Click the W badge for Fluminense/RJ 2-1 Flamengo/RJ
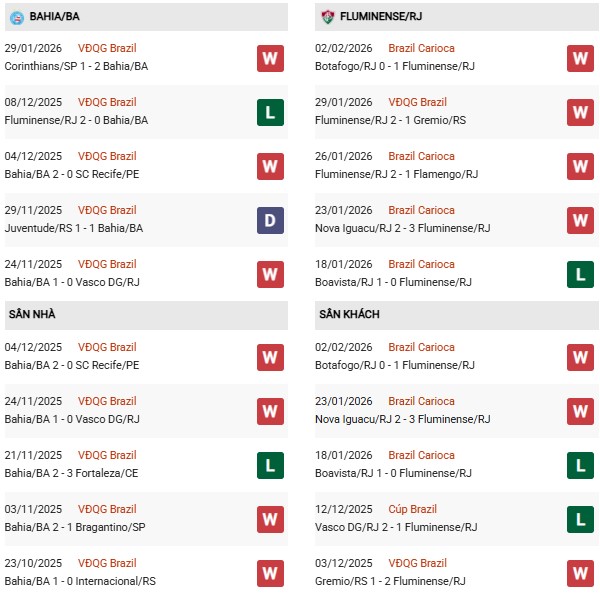This screenshot has height=595, width=600. click(x=580, y=166)
